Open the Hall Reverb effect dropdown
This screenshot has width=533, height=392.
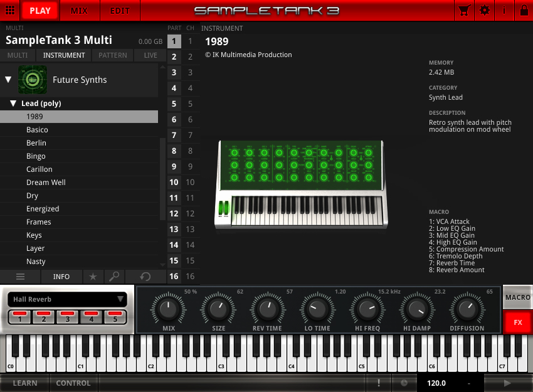coord(67,299)
